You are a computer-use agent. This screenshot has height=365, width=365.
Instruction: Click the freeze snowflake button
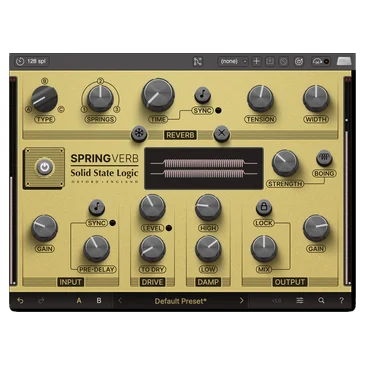click(139, 134)
